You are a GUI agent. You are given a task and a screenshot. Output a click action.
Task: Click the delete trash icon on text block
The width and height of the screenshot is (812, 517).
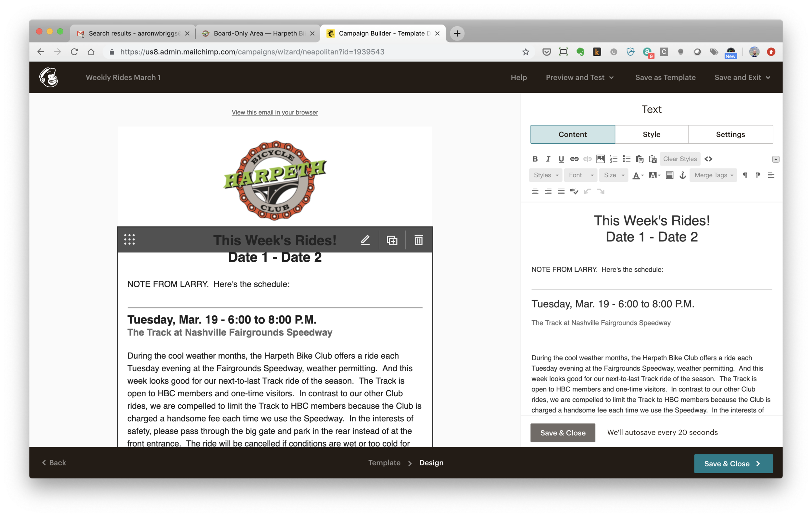coord(418,240)
